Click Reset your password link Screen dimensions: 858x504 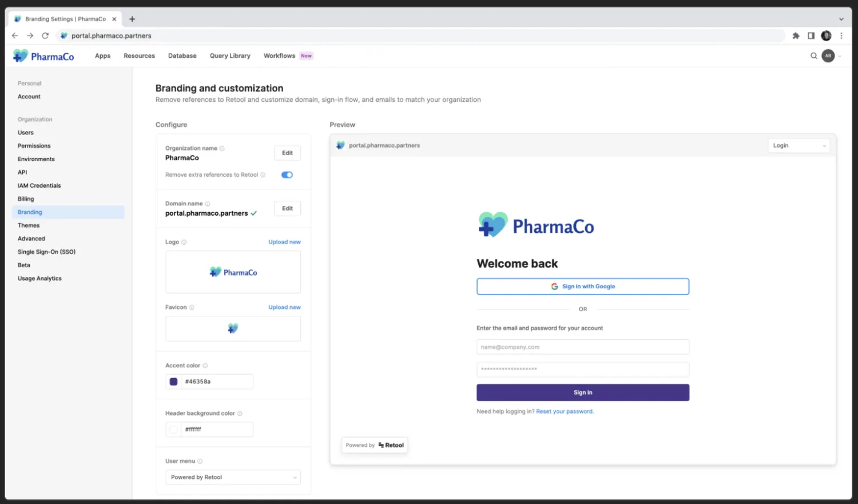(565, 411)
